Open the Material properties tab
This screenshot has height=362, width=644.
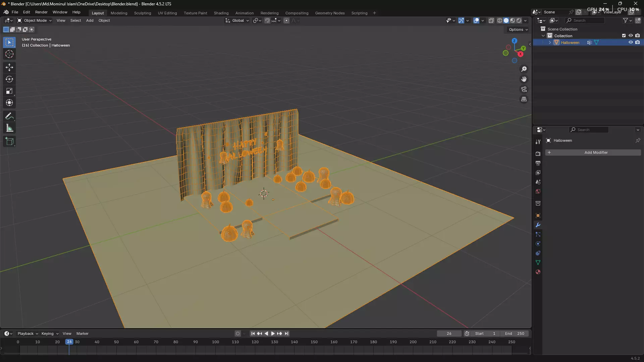(538, 272)
